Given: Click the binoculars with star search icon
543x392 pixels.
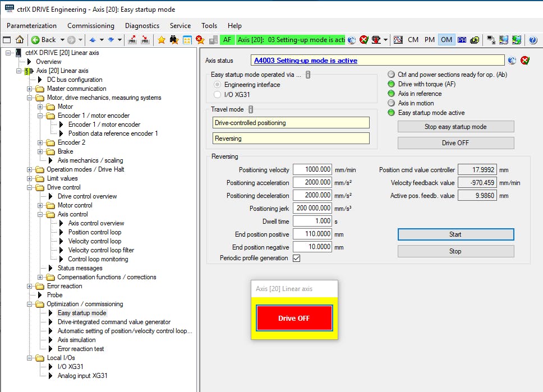Looking at the screenshot, I should [174, 40].
